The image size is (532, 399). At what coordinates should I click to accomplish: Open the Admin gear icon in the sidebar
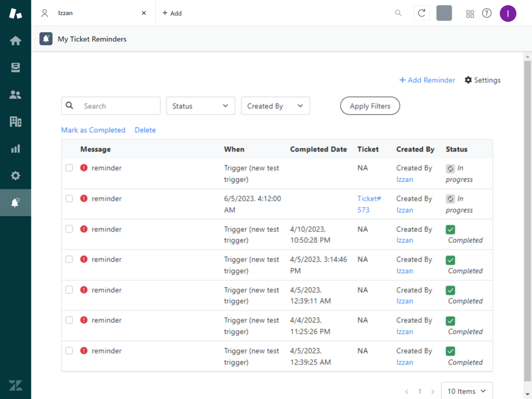click(16, 175)
